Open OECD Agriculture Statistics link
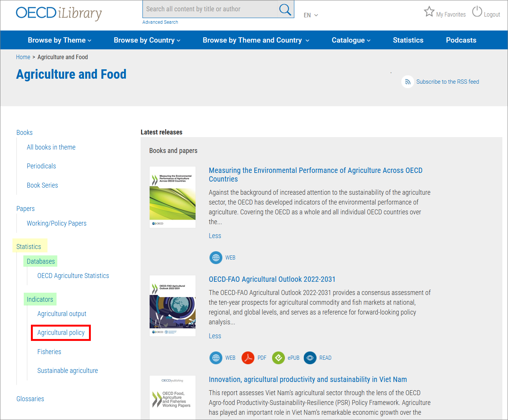This screenshot has height=420, width=508. pos(73,276)
